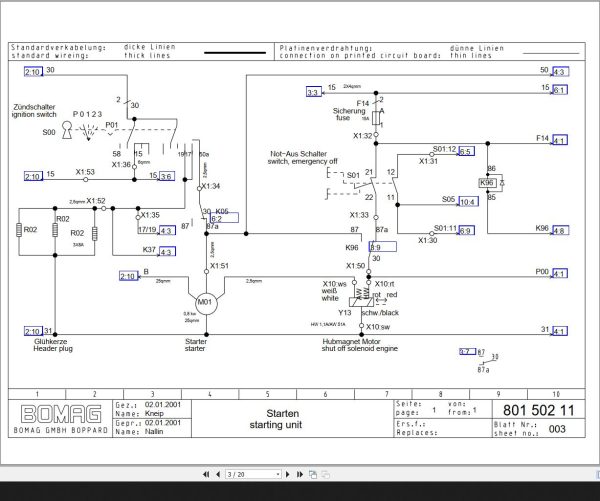
Task: Click the 'Hubmagnet Motor' label
Action: pos(351,341)
